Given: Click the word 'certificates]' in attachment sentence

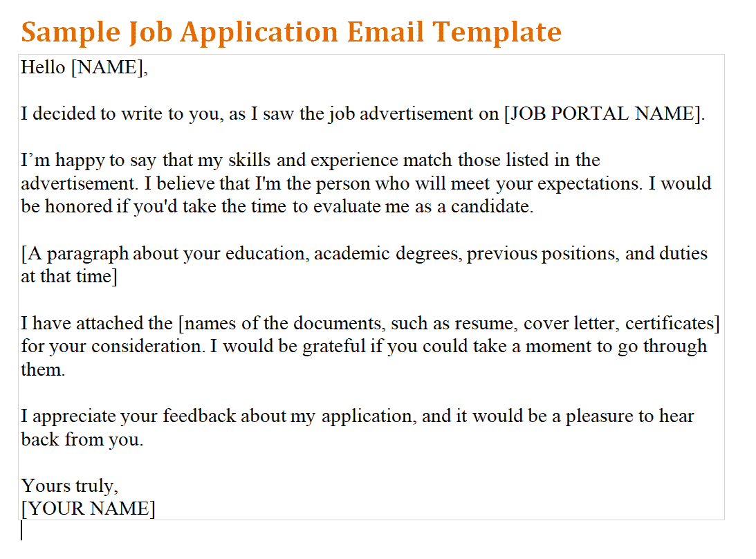Looking at the screenshot, I should (x=672, y=324).
